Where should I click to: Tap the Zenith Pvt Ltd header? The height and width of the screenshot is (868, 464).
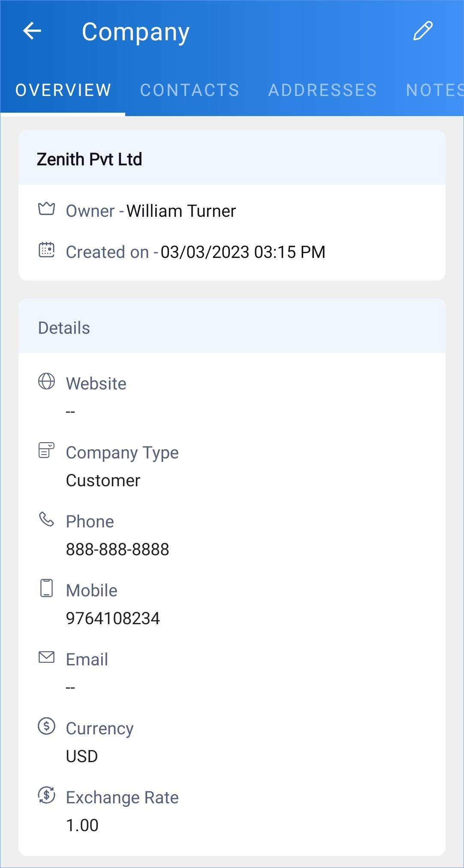(90, 159)
